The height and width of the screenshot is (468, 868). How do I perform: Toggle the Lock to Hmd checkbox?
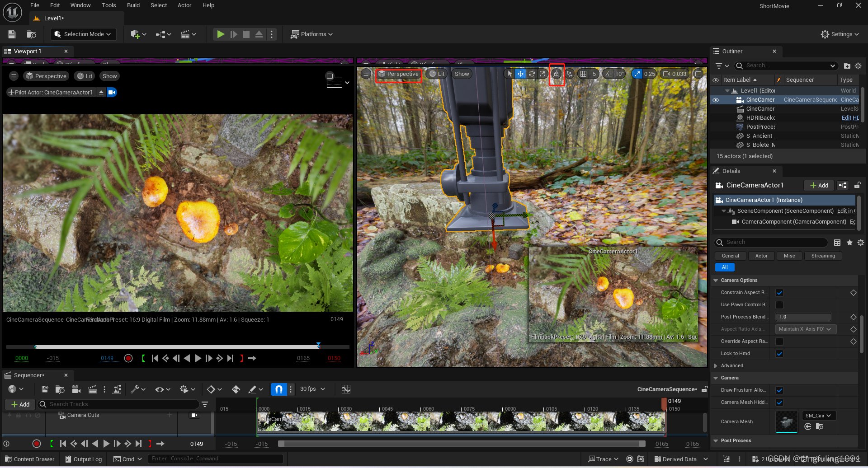[779, 354]
